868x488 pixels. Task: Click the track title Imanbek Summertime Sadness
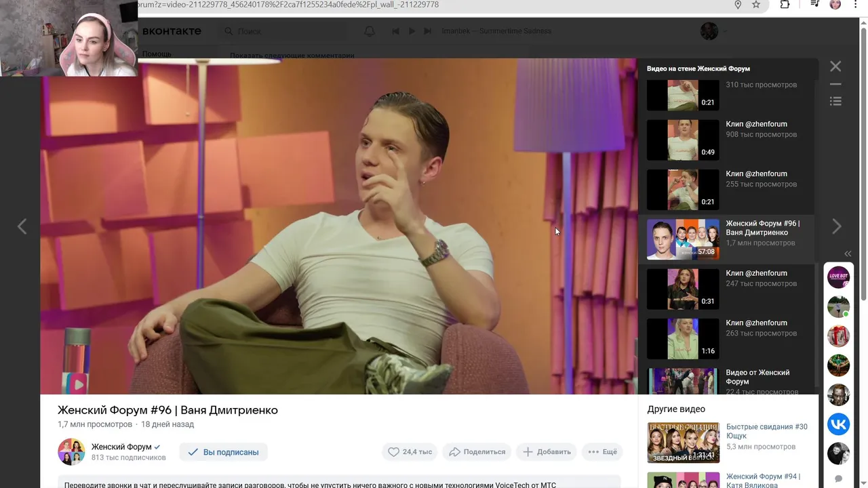496,31
